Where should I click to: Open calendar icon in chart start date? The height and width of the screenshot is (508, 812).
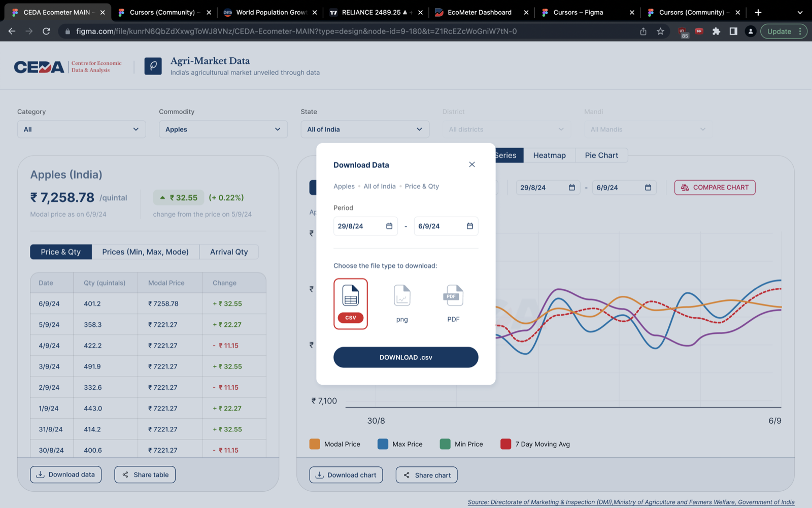click(572, 187)
